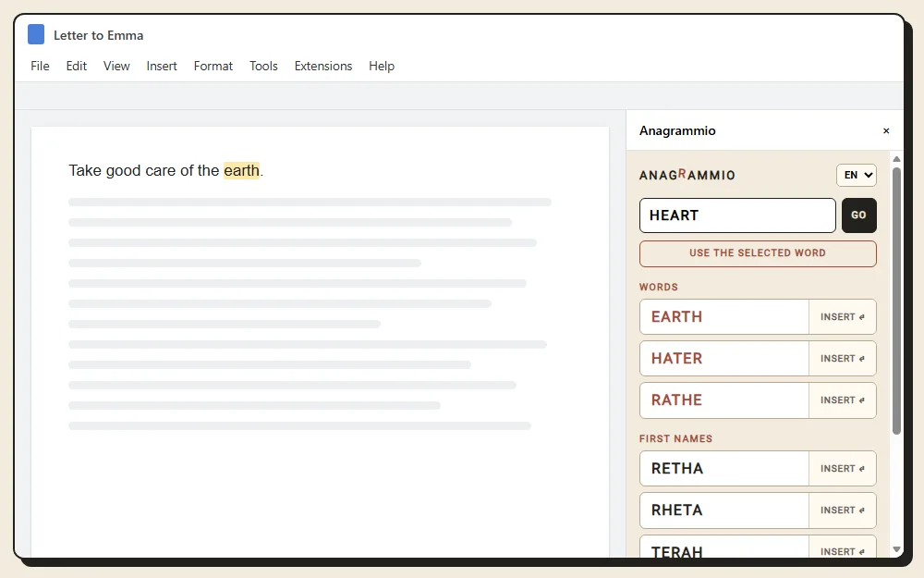Click the FIRST NAMES section heading
924x578 pixels.
[x=676, y=438]
